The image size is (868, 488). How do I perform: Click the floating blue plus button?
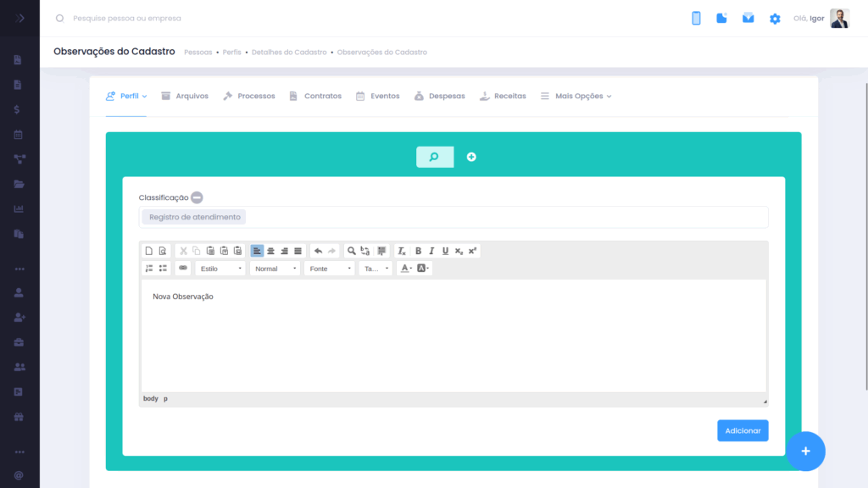(x=805, y=452)
